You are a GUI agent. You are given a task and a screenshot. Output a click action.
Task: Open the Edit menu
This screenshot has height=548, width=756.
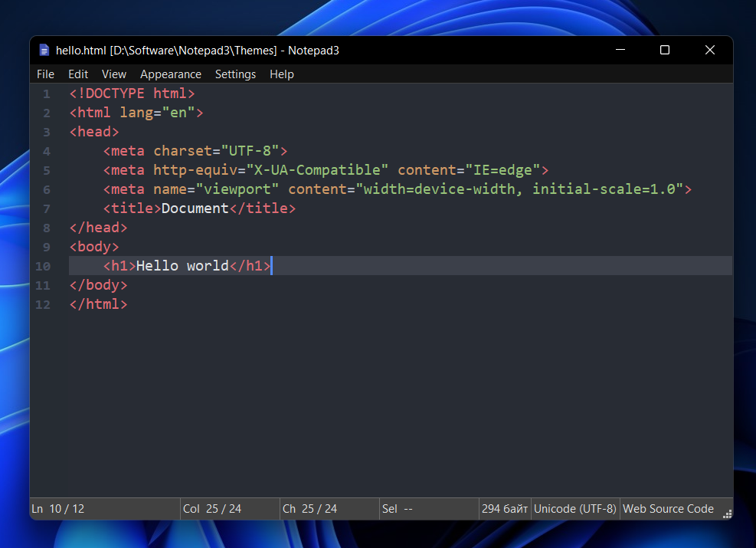(x=78, y=74)
